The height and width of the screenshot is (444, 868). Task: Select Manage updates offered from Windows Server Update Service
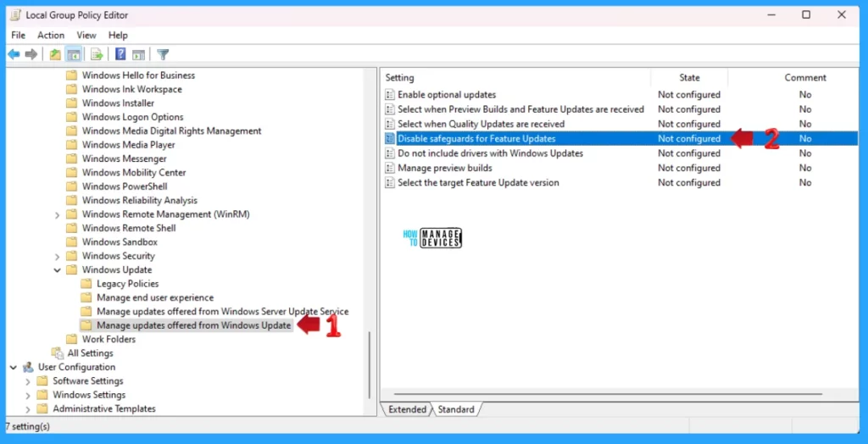223,312
